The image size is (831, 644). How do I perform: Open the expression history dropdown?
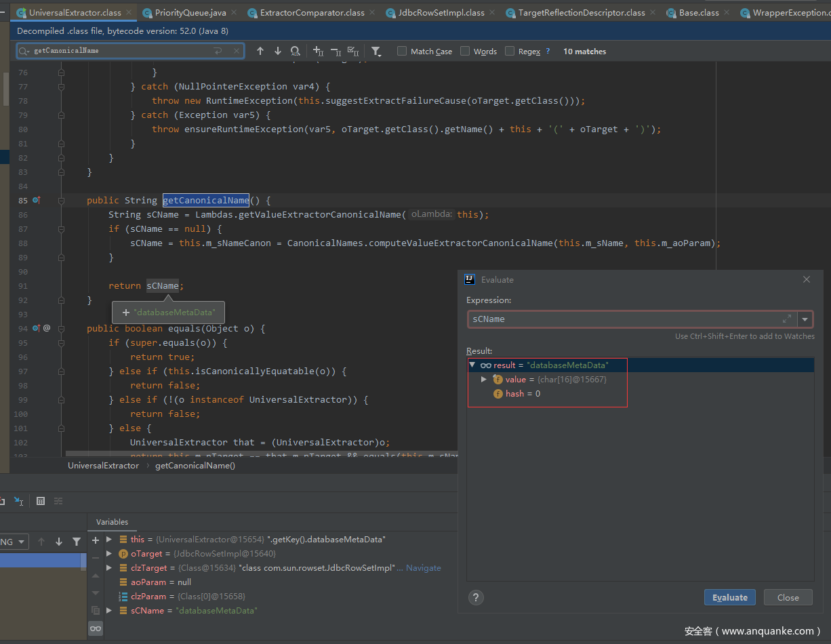click(x=805, y=319)
